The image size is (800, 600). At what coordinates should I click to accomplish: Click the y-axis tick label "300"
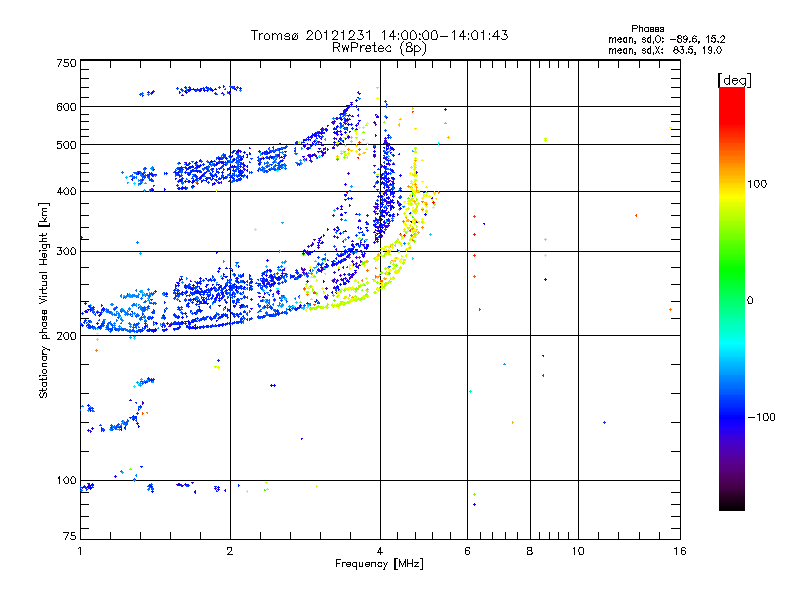66,251
